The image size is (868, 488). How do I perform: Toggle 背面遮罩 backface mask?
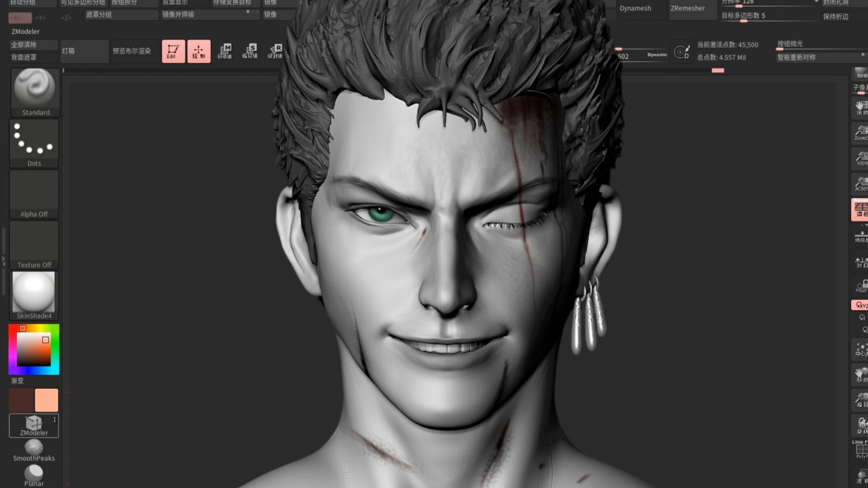tap(33, 58)
